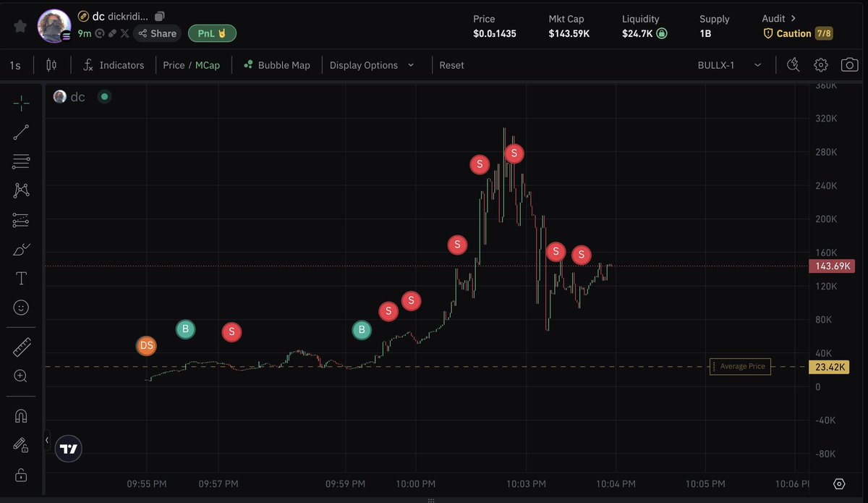The height and width of the screenshot is (503, 868).
Task: Select the trend line drawing tool
Action: pyautogui.click(x=21, y=132)
